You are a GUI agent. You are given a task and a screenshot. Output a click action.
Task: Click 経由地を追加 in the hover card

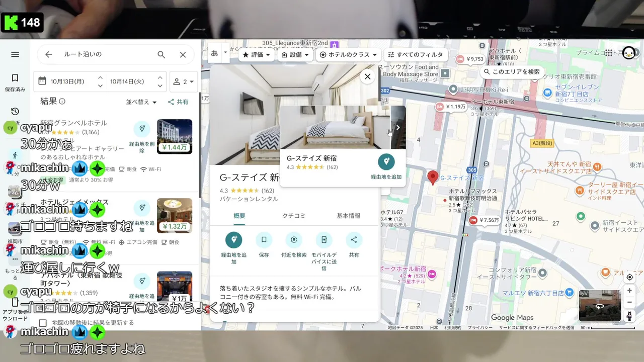[386, 167]
